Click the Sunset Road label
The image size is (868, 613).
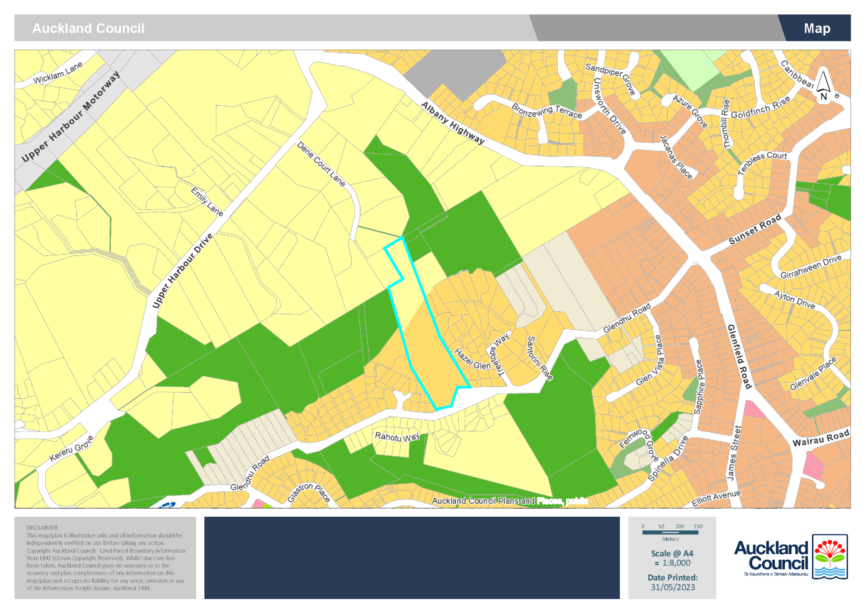[755, 229]
